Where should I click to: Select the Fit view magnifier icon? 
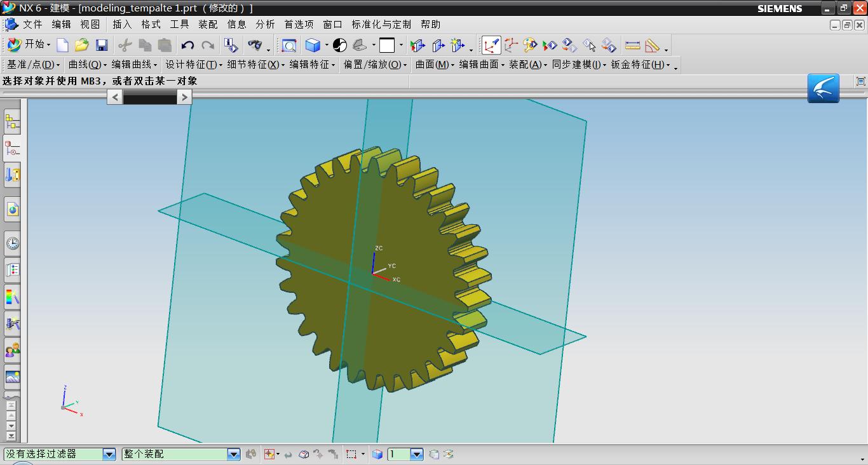pyautogui.click(x=289, y=45)
